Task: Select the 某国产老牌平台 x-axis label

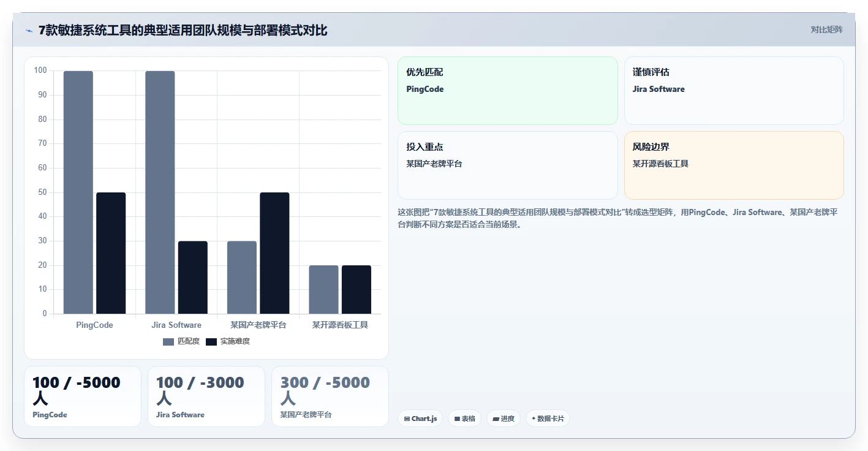Action: (258, 325)
